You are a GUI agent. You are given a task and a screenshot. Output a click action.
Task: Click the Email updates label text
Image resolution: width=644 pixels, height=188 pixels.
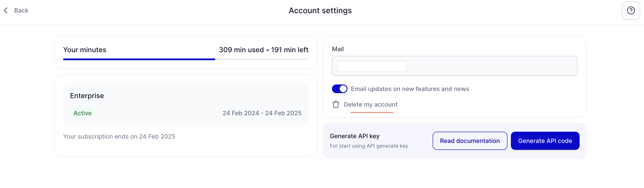pos(410,89)
